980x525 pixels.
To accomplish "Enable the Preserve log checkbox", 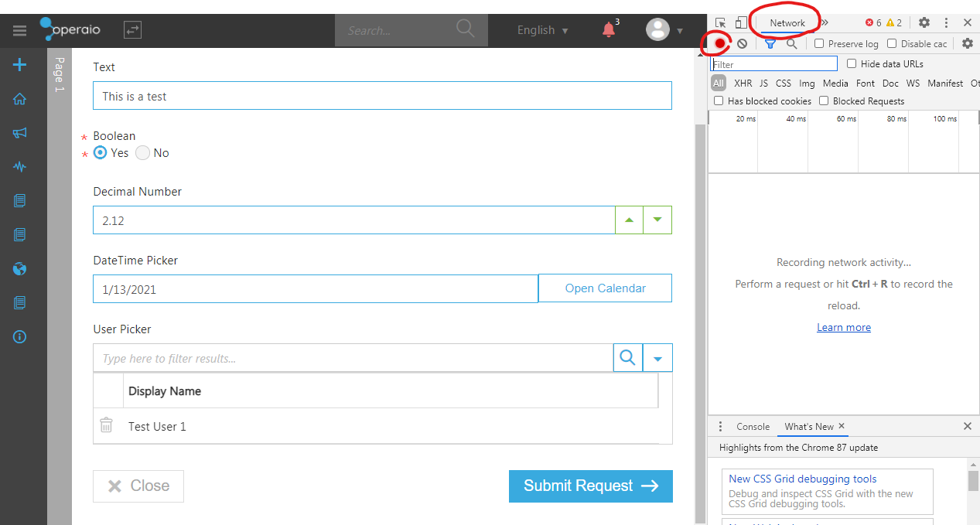I will [x=820, y=44].
